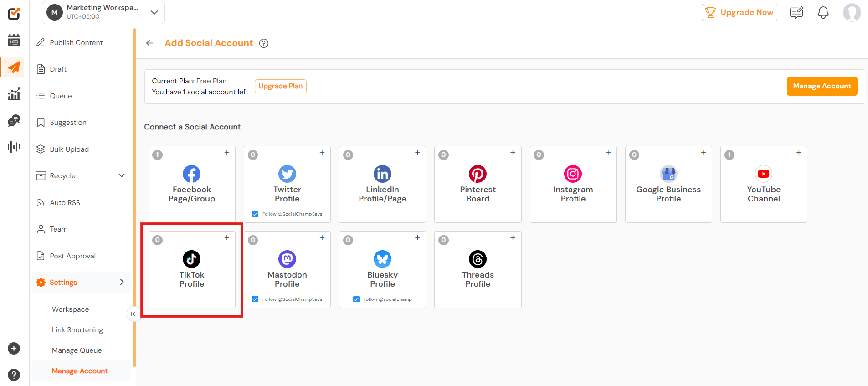
Task: Select the paper plane publish icon
Action: point(14,67)
